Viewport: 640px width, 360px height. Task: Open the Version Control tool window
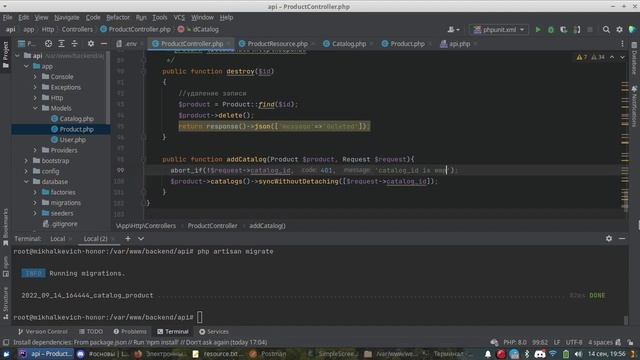[x=43, y=332]
